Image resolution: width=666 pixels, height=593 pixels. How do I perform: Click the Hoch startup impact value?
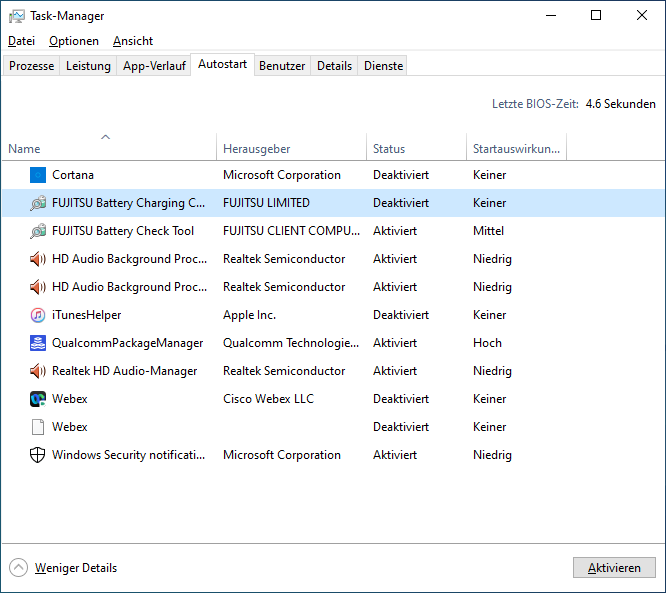[487, 343]
